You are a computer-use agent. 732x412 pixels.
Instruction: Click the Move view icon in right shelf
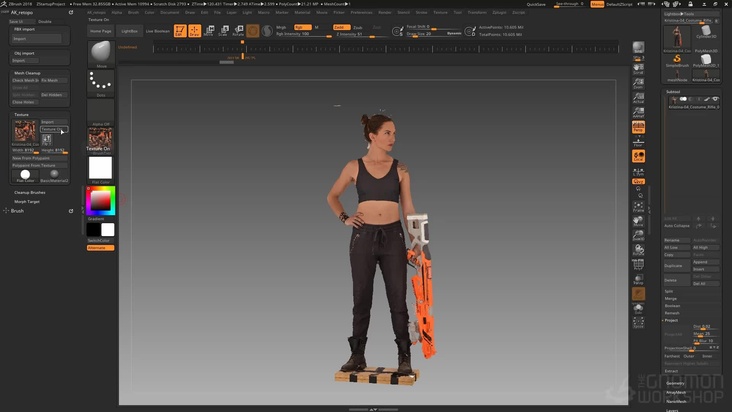(x=638, y=221)
